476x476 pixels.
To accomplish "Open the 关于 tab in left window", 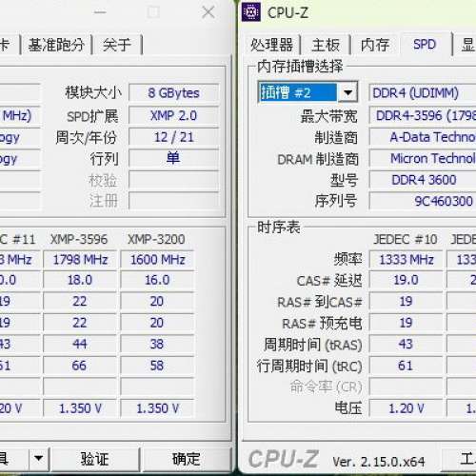I will coord(116,45).
